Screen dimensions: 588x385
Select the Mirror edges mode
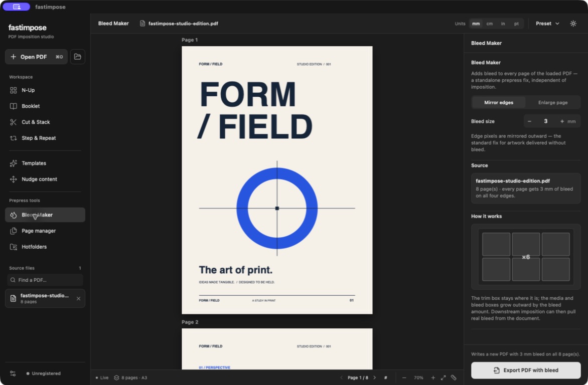[x=498, y=102]
